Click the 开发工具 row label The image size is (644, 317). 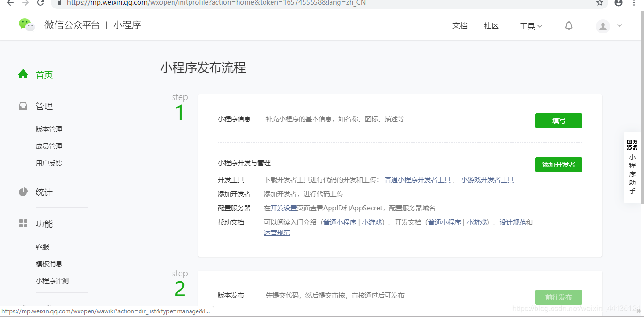[231, 180]
